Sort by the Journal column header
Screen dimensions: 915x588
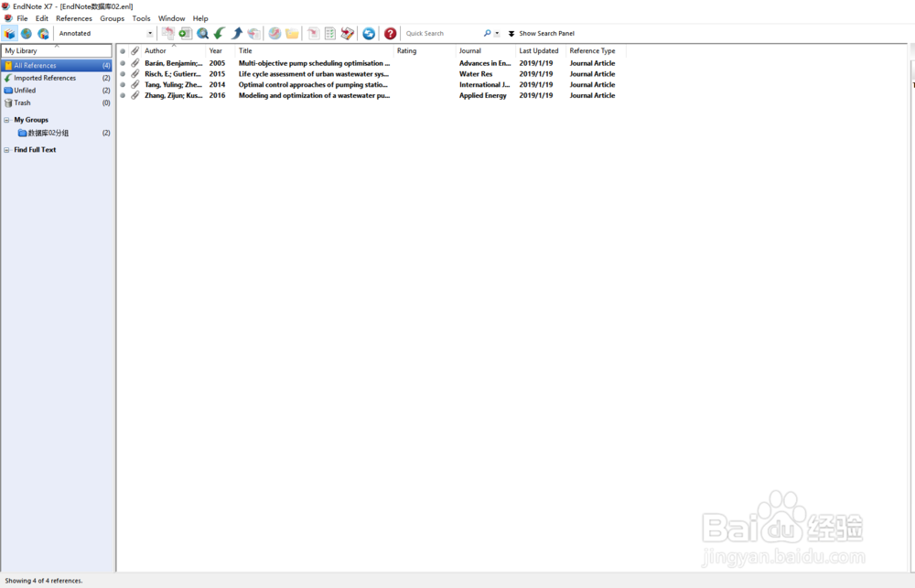pyautogui.click(x=486, y=51)
